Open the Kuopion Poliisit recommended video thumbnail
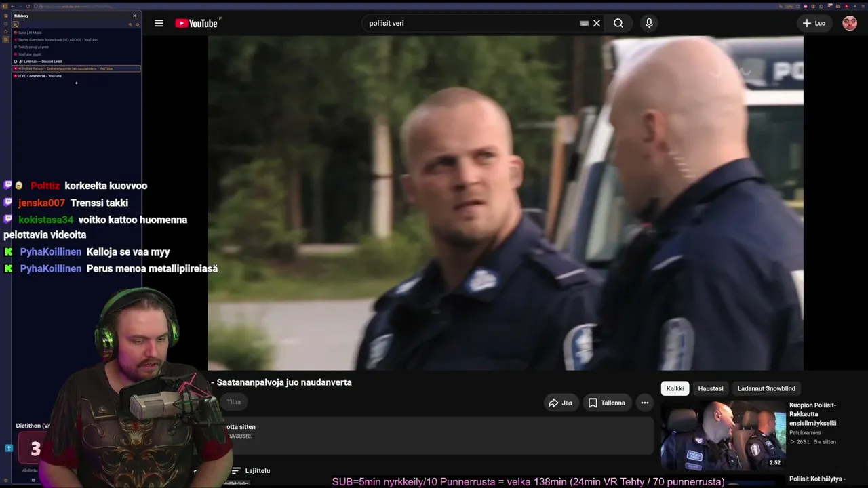This screenshot has width=868, height=488. pos(723,436)
